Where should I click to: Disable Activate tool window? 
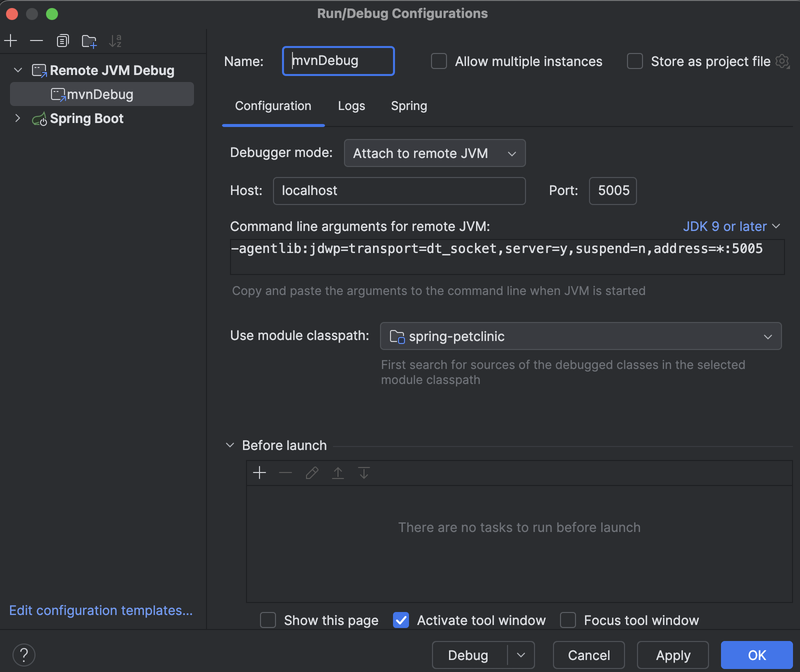click(400, 620)
